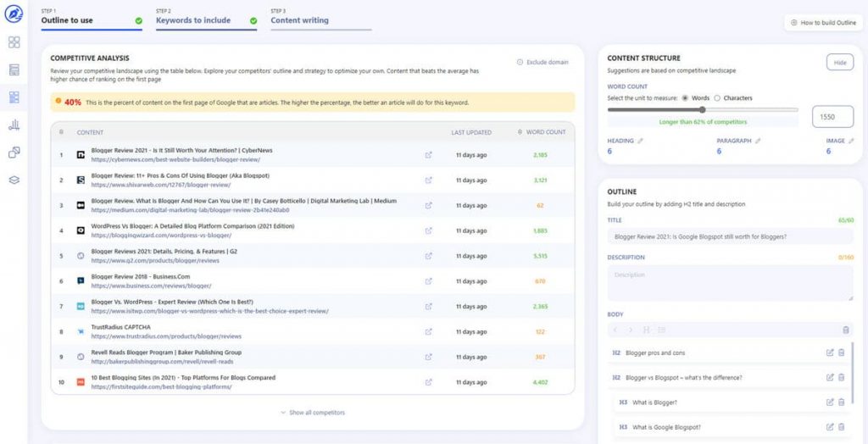Edit 'Blogger vs Blogspot' heading

coord(829,378)
